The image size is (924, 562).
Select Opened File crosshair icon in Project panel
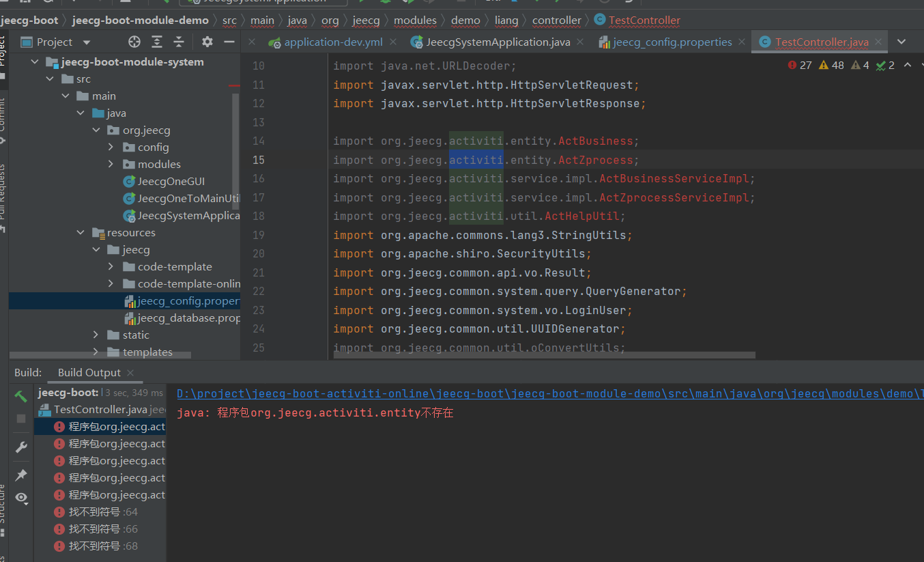point(134,42)
